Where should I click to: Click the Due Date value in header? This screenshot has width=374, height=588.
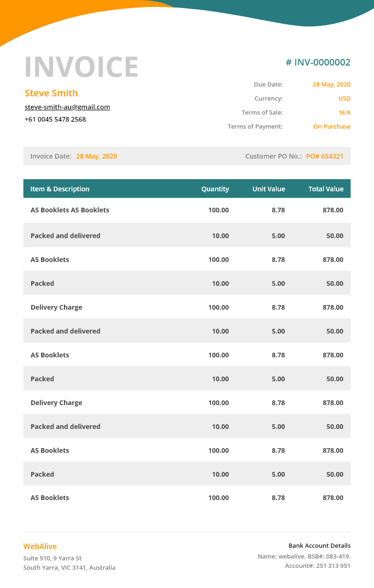331,85
